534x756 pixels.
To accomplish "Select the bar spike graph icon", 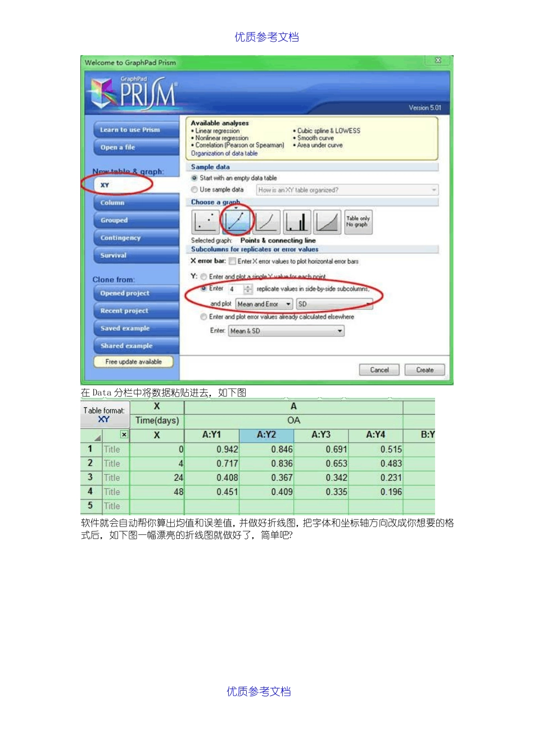I will coord(297,222).
